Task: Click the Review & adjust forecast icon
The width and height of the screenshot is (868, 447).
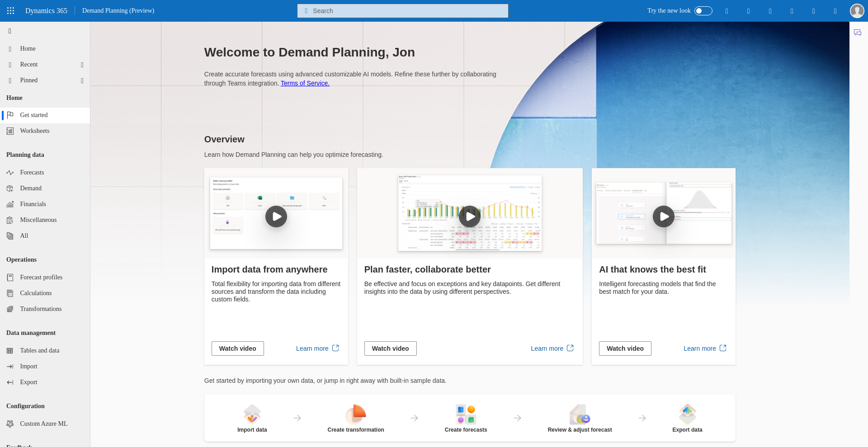Action: tap(580, 414)
